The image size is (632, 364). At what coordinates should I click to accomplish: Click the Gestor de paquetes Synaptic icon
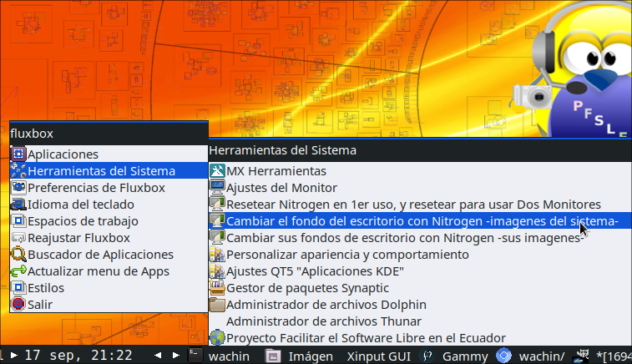[217, 288]
